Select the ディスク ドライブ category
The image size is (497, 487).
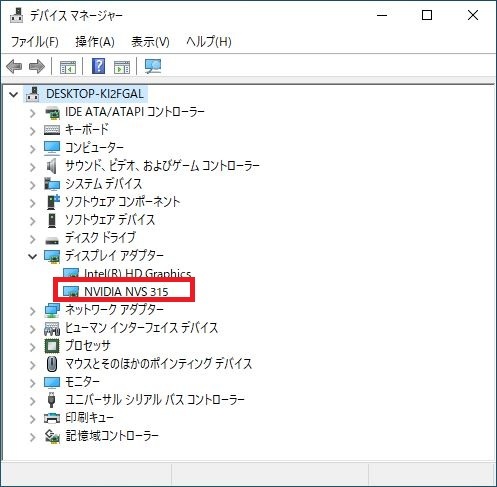pos(100,238)
